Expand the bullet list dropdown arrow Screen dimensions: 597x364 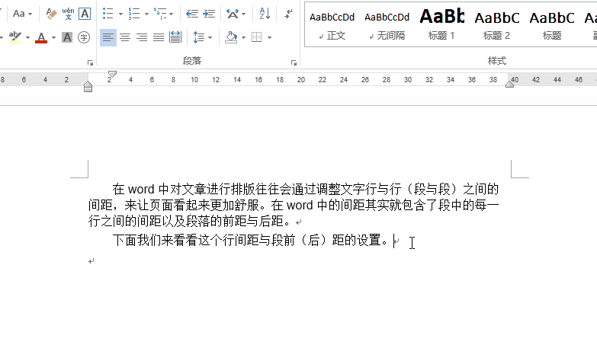tap(121, 14)
